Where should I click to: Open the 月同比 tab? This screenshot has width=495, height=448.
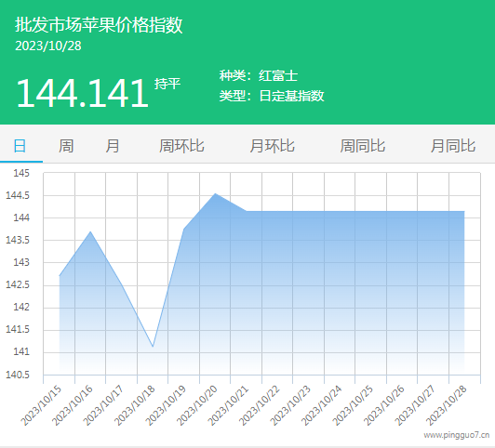point(453,146)
